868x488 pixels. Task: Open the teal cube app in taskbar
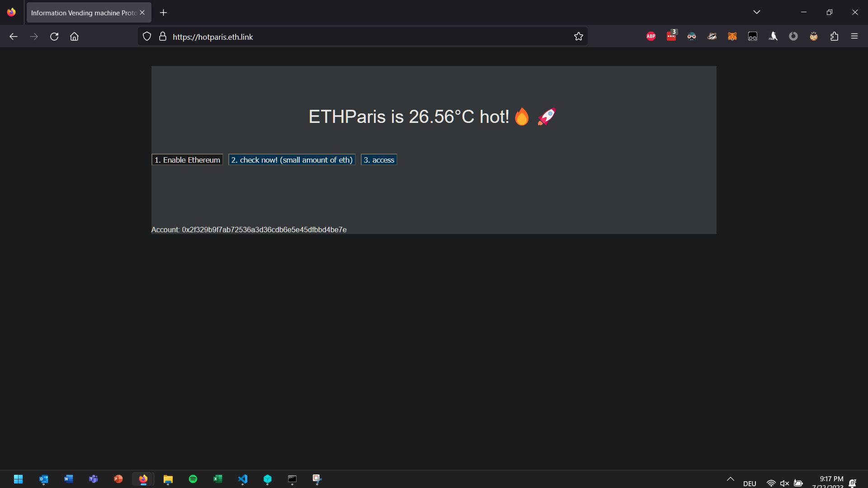pyautogui.click(x=268, y=479)
